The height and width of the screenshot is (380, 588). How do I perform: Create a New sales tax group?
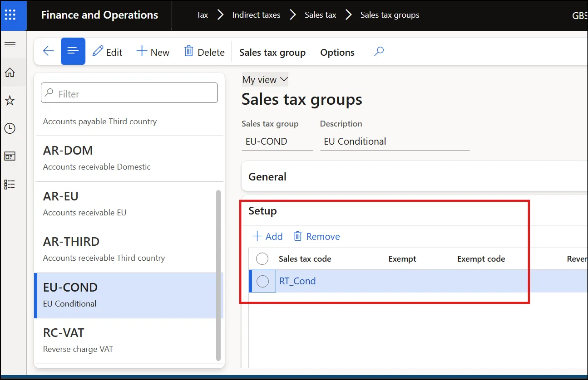click(x=153, y=52)
